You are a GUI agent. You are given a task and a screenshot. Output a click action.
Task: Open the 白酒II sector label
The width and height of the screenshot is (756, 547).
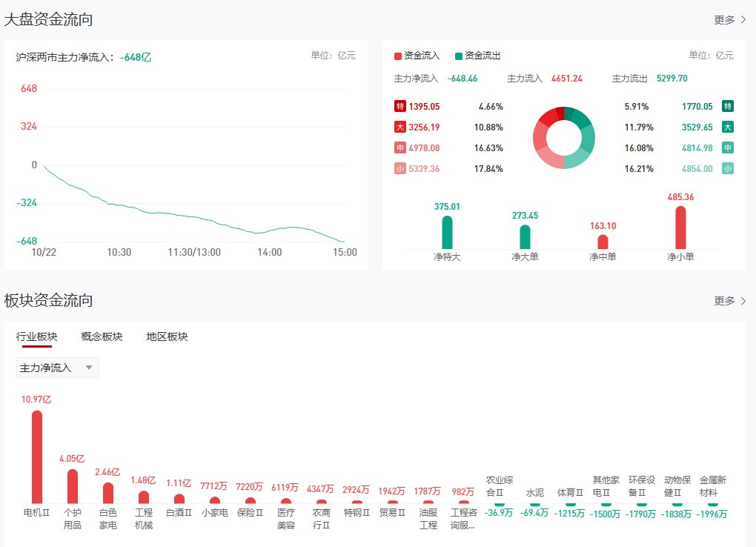(179, 512)
